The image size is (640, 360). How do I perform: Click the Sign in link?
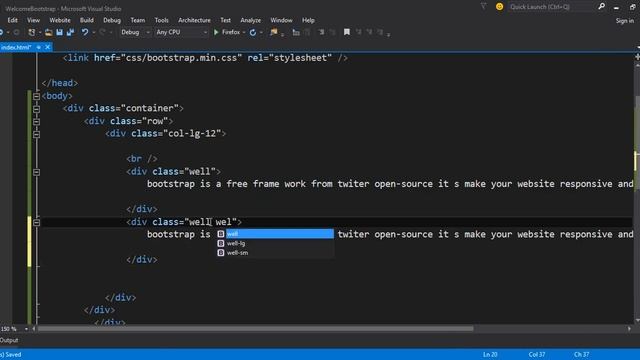coord(624,20)
